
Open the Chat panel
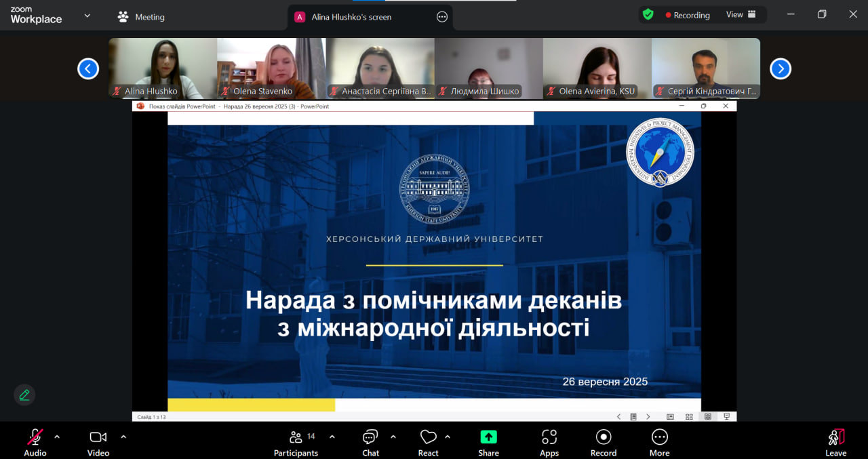(370, 442)
